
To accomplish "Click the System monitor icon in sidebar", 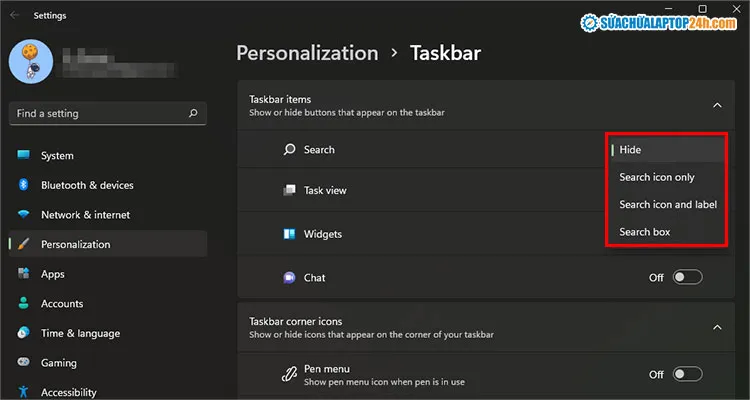I will point(22,156).
